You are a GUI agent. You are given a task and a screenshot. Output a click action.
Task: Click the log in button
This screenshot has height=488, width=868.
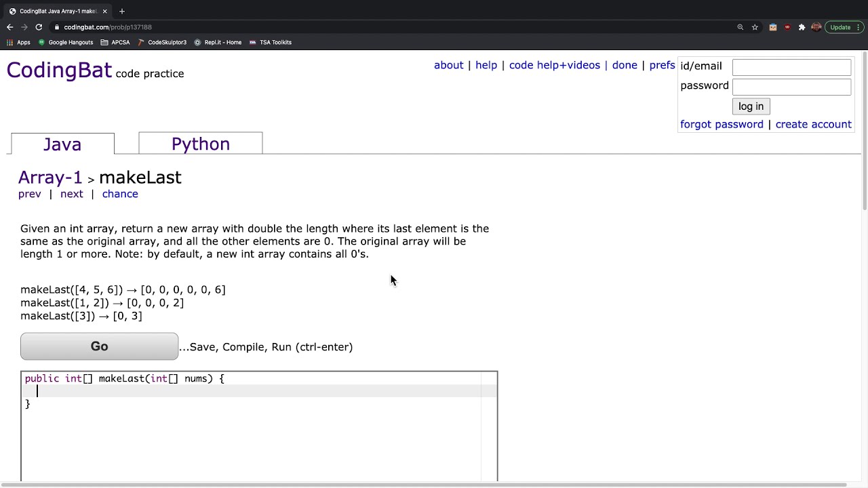pos(751,106)
